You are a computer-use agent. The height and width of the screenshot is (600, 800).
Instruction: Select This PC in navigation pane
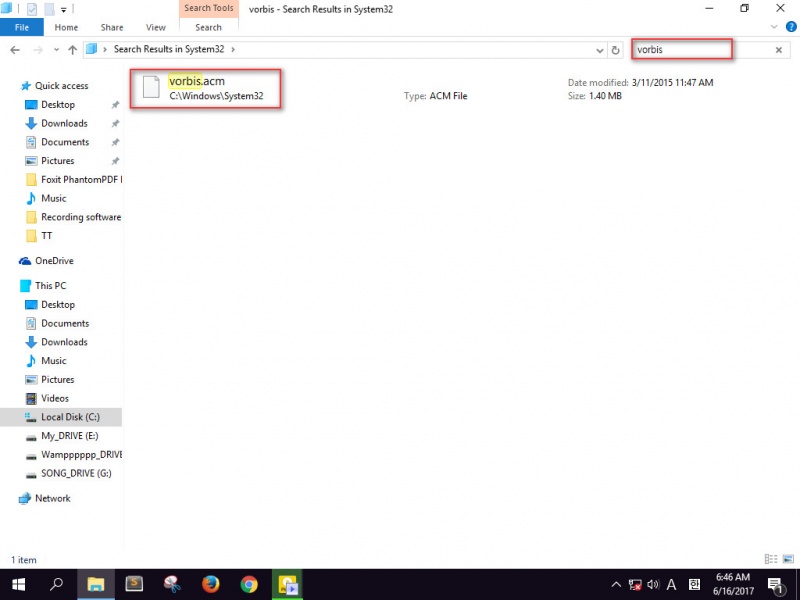click(x=50, y=286)
